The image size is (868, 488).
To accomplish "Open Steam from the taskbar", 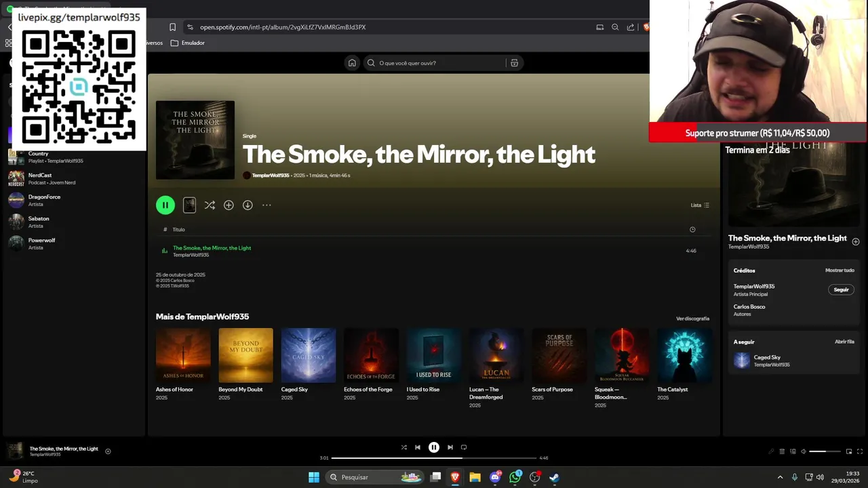I will click(554, 477).
